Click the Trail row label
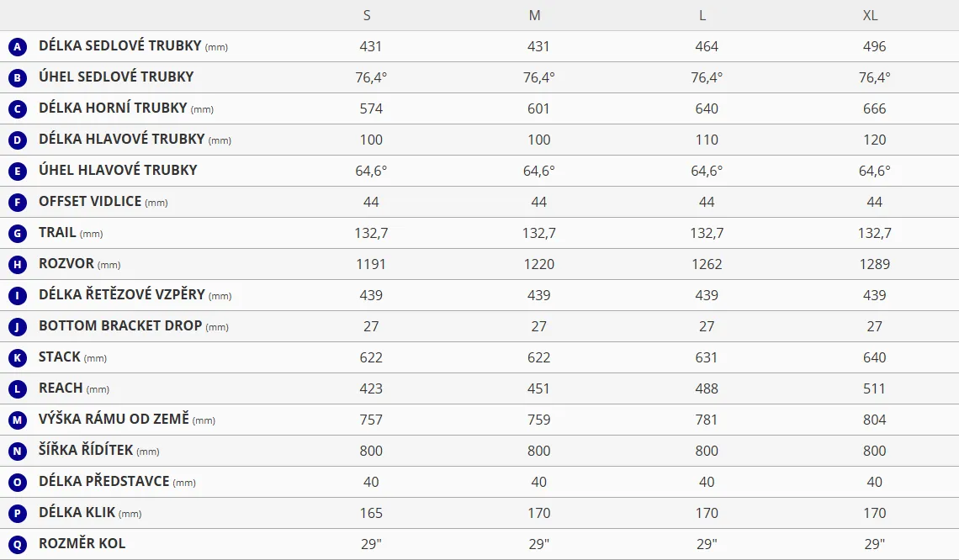 click(57, 233)
